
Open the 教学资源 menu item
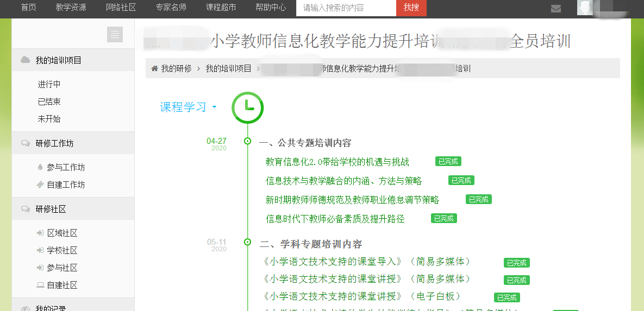[71, 8]
